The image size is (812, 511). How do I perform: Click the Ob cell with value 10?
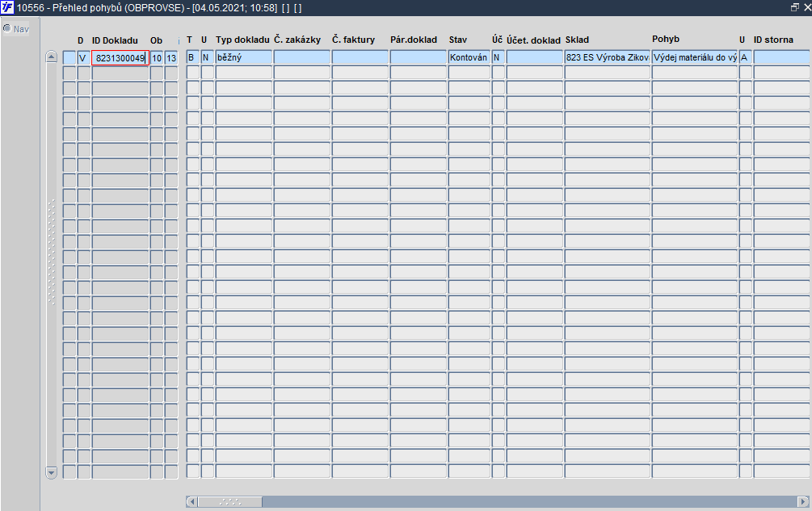pos(157,58)
